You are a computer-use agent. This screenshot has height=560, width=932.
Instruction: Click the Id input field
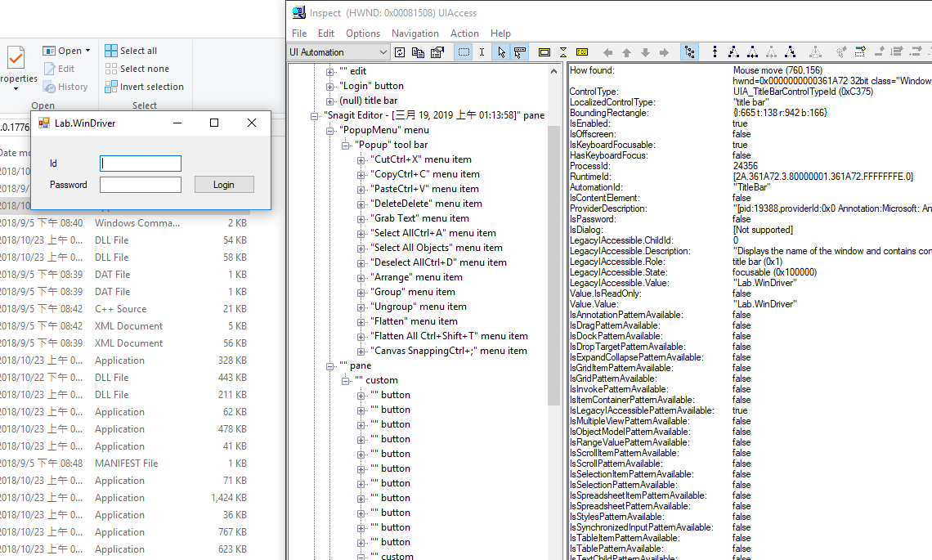[x=140, y=163]
